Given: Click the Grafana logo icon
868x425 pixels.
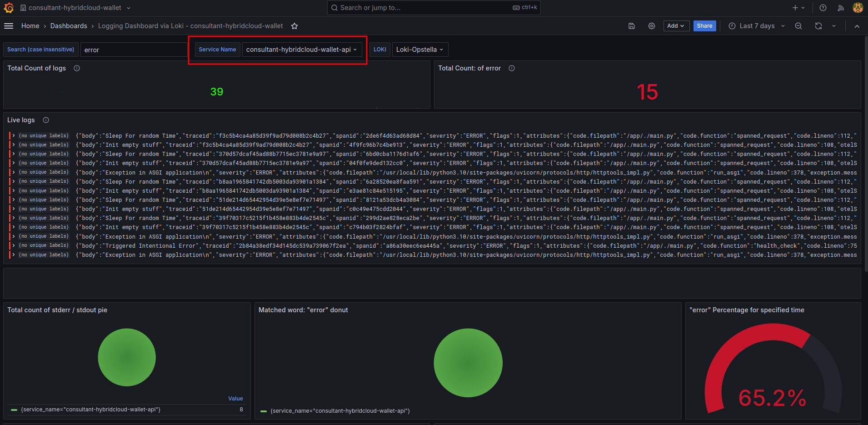Looking at the screenshot, I should click(x=9, y=8).
